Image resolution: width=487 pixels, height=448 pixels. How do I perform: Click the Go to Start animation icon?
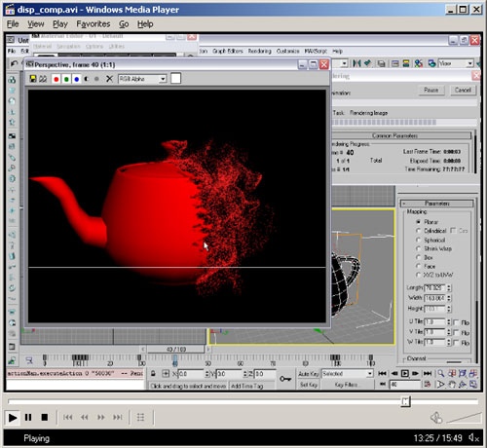point(382,374)
